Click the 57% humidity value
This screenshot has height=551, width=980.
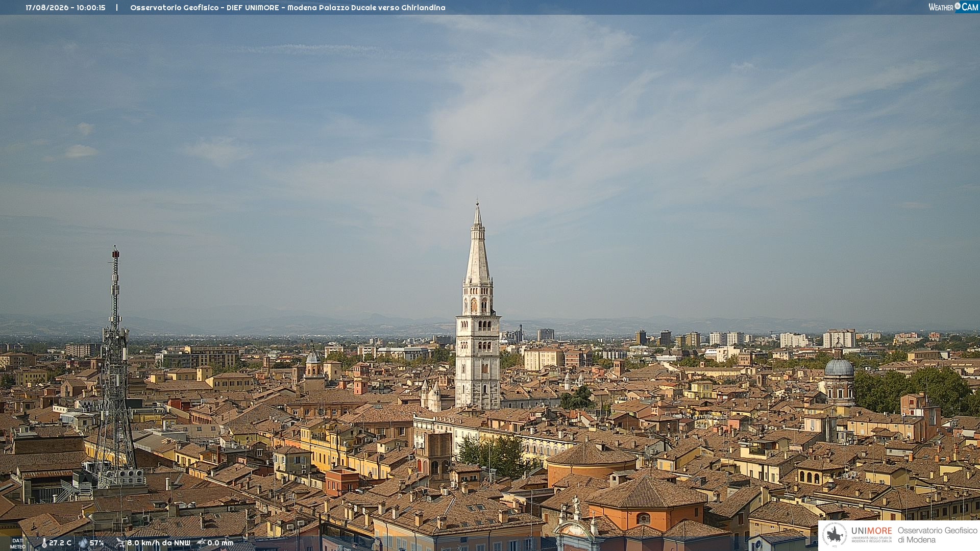[x=97, y=543]
